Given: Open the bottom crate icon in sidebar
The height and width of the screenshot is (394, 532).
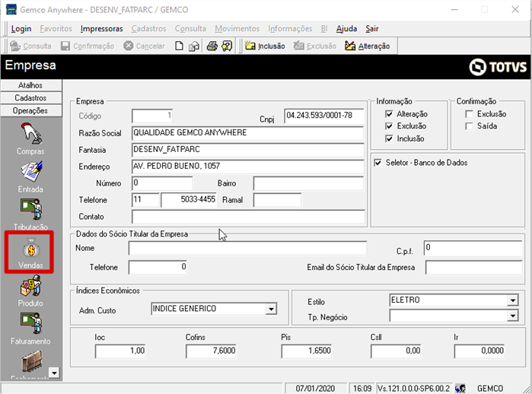Looking at the screenshot, I should [x=31, y=361].
